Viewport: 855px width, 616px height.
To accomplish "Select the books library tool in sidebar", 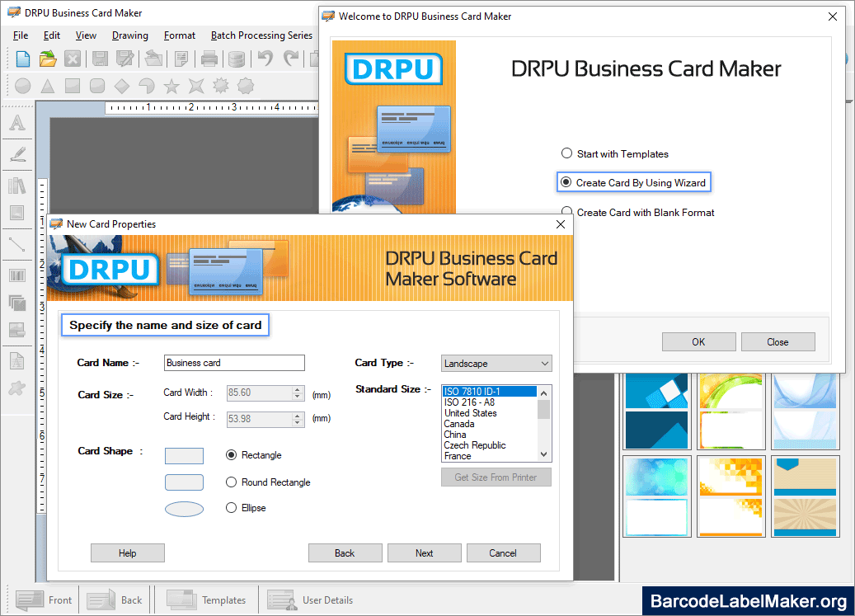I will click(17, 186).
